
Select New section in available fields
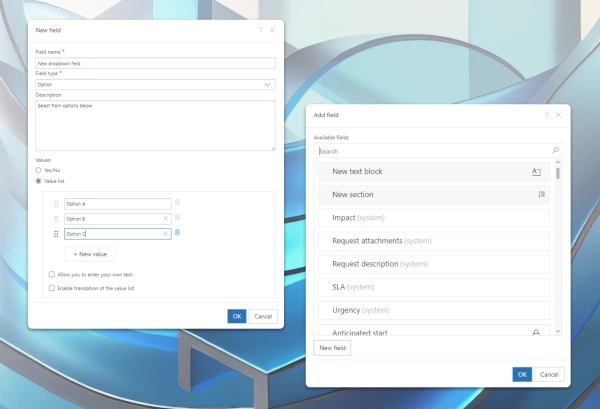[x=434, y=194]
